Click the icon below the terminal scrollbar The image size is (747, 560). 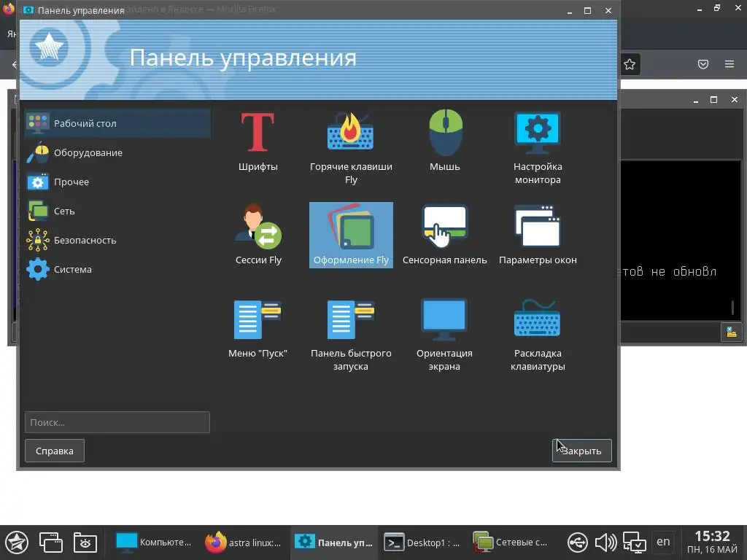(731, 332)
